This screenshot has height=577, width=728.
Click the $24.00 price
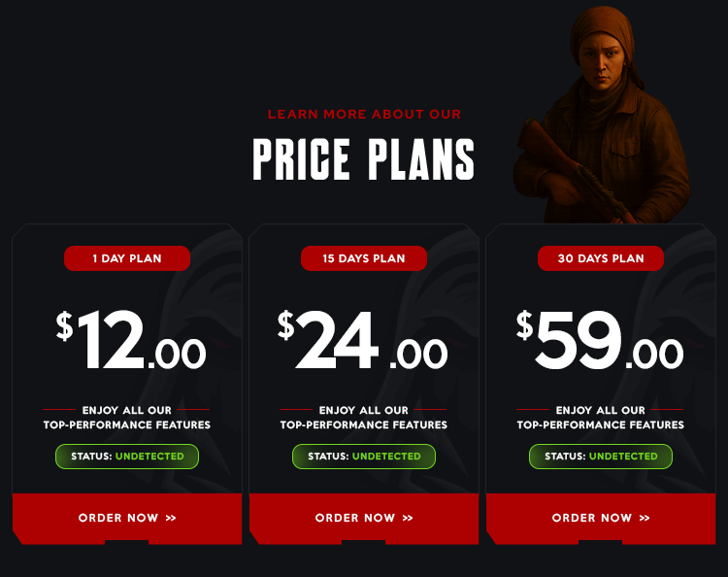pos(363,341)
